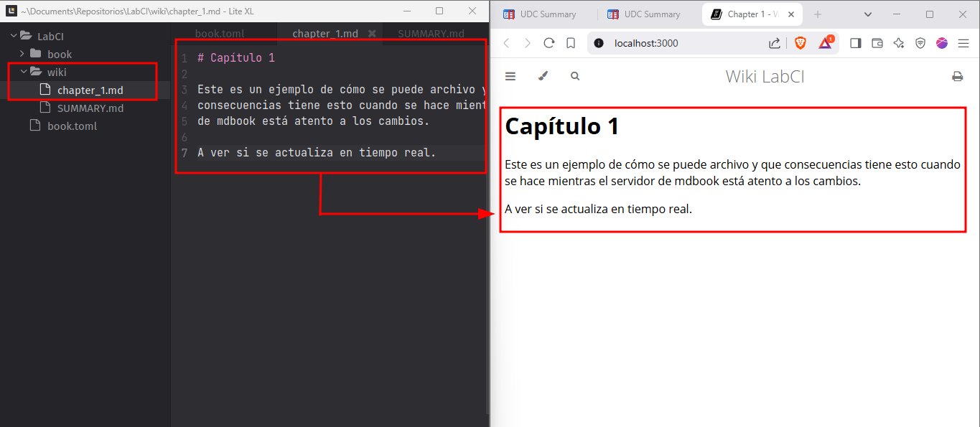
Task: Click the '# Capítulo 1' line in editor
Action: [236, 57]
